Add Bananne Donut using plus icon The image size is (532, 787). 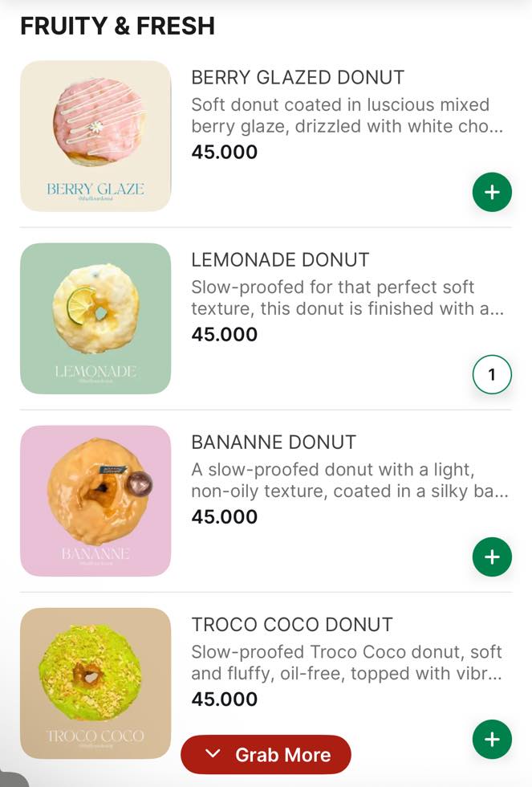click(492, 557)
